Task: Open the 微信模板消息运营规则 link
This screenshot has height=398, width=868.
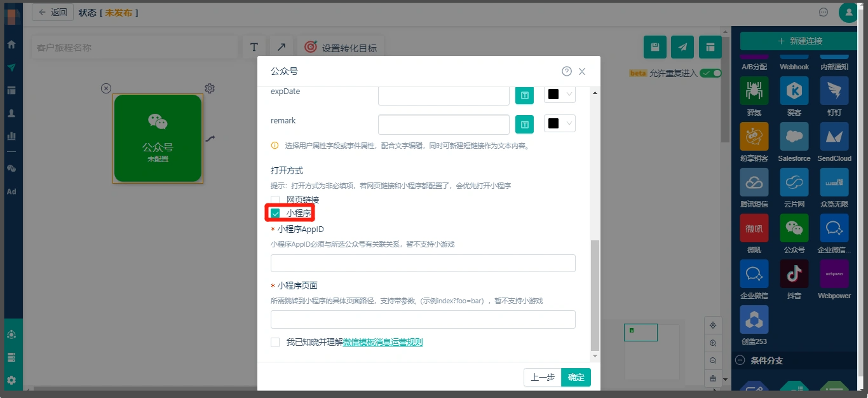Action: [383, 342]
